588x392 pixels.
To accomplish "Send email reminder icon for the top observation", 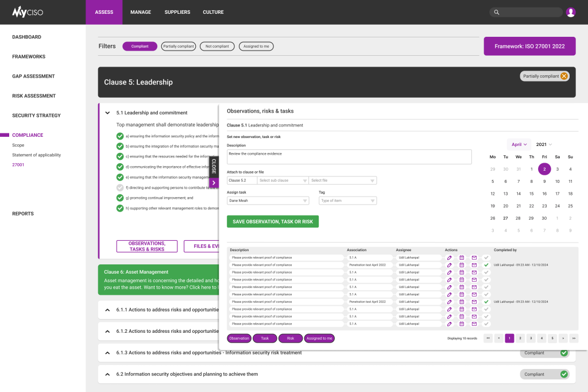I will click(x=474, y=258).
